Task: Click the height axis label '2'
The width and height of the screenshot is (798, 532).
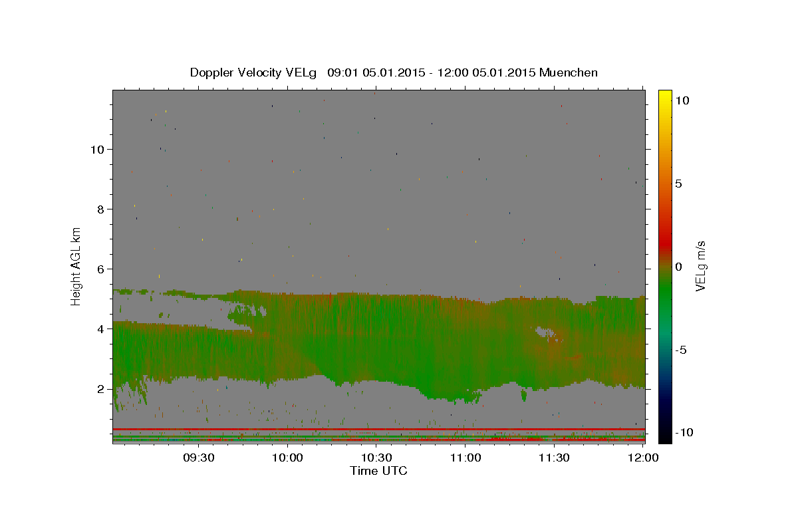Action: point(100,388)
